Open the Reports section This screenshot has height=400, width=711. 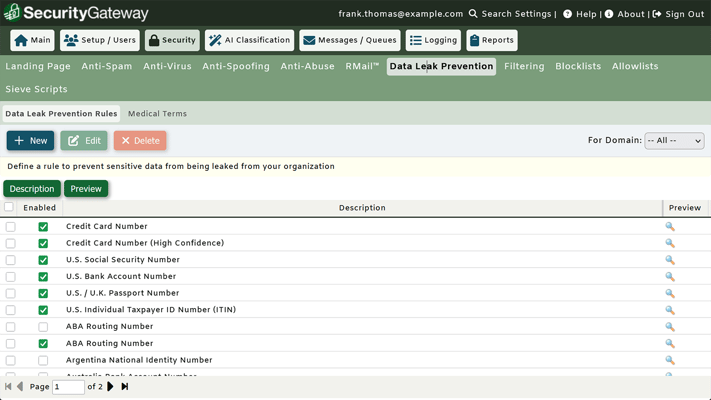[x=492, y=40]
